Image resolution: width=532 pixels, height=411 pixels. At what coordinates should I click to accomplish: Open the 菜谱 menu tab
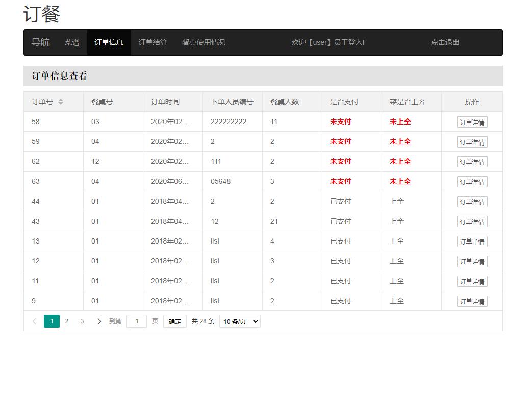[72, 42]
